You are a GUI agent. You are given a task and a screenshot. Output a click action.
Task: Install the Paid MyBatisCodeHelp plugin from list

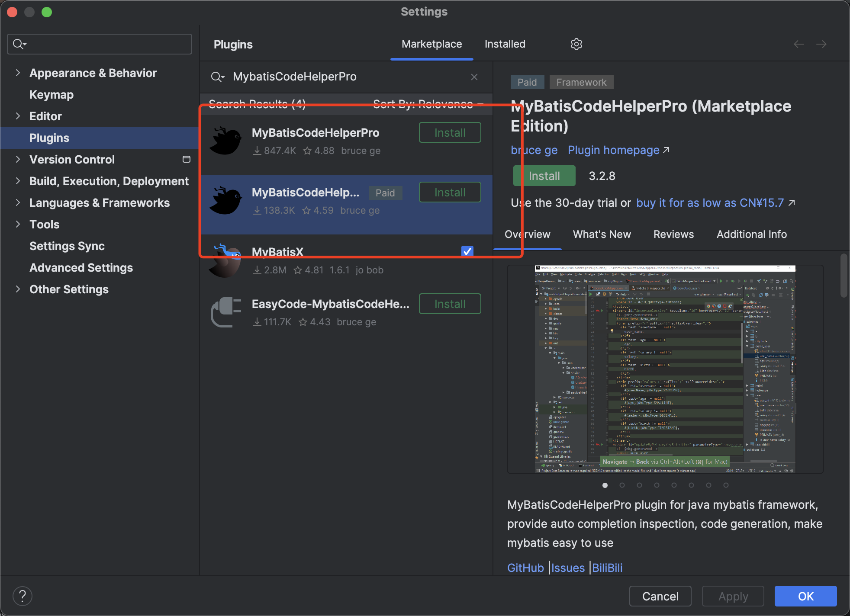pos(450,192)
